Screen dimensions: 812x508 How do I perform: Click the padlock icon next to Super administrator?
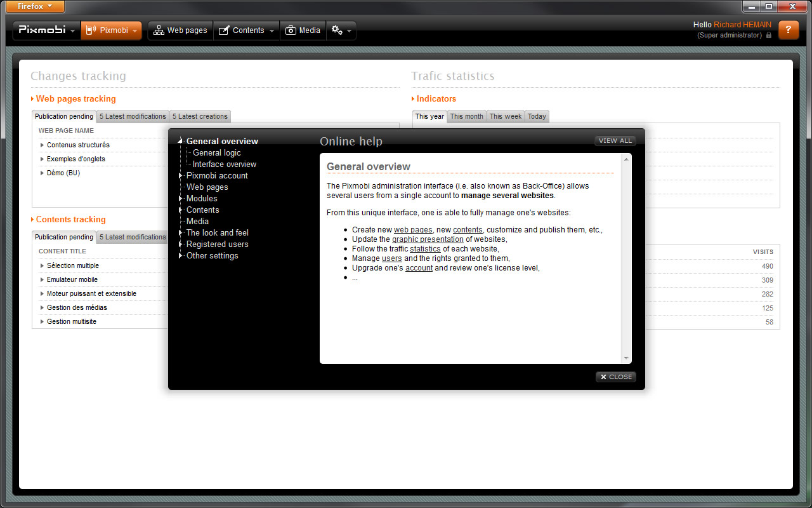click(x=769, y=36)
